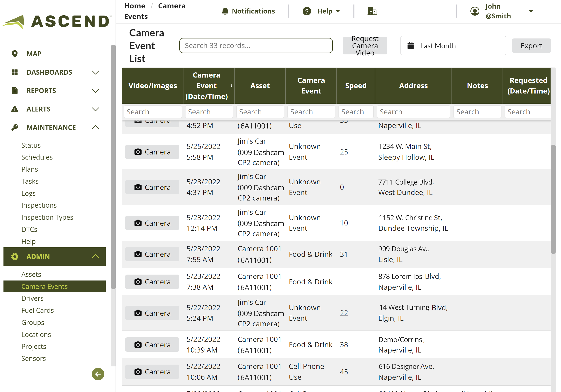
Task: Open Notifications with the bell icon
Action: click(x=225, y=11)
